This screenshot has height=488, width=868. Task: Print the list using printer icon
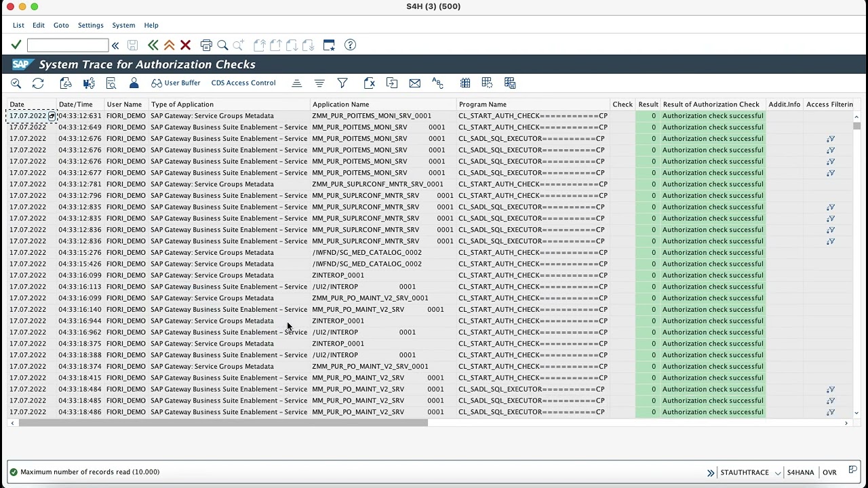[x=206, y=45]
